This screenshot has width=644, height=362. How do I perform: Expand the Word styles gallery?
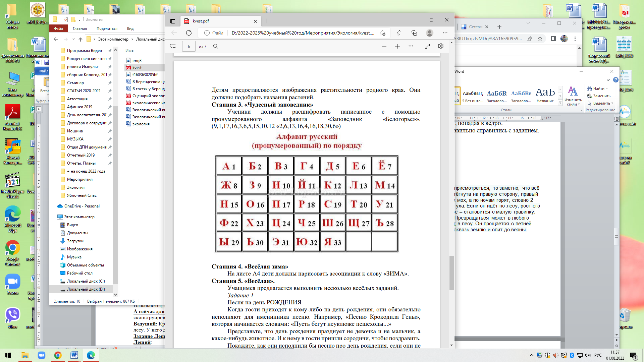click(560, 103)
